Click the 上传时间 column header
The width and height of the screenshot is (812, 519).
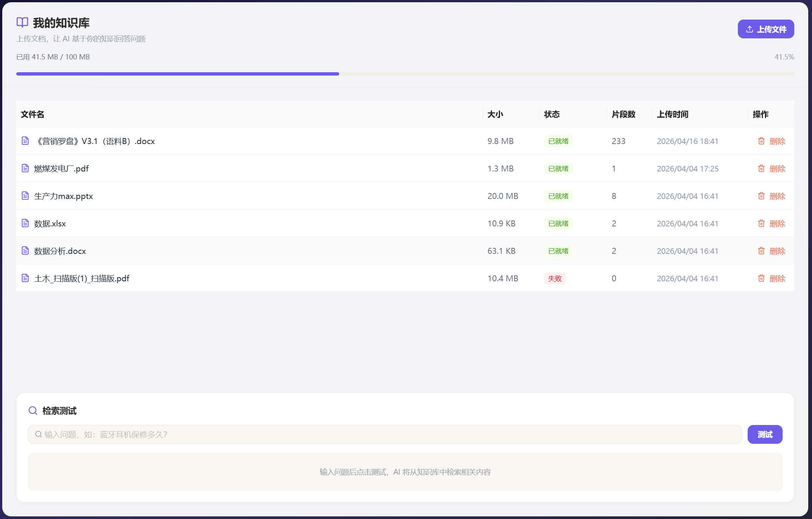[672, 114]
